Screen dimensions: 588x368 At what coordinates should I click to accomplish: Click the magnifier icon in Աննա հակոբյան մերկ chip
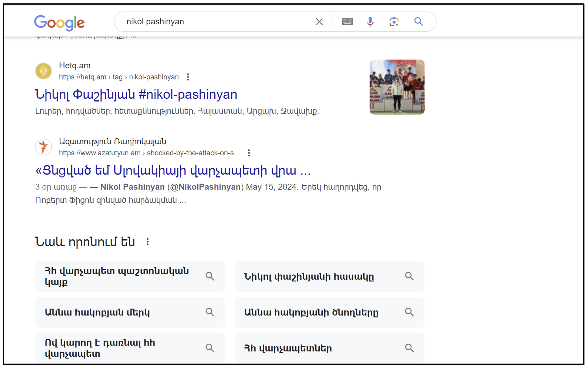tap(210, 312)
